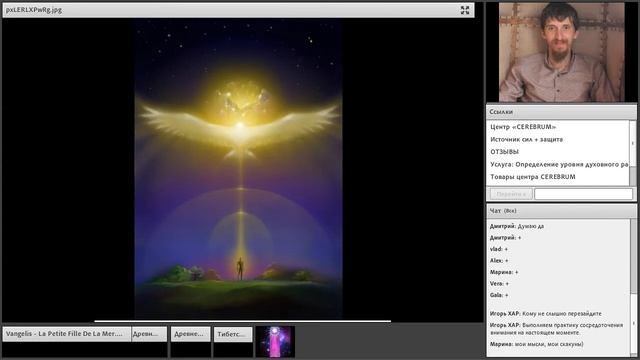Click message 'Кому не слышно перезайдите'
Screen dimensions: 640x360
tap(546, 313)
